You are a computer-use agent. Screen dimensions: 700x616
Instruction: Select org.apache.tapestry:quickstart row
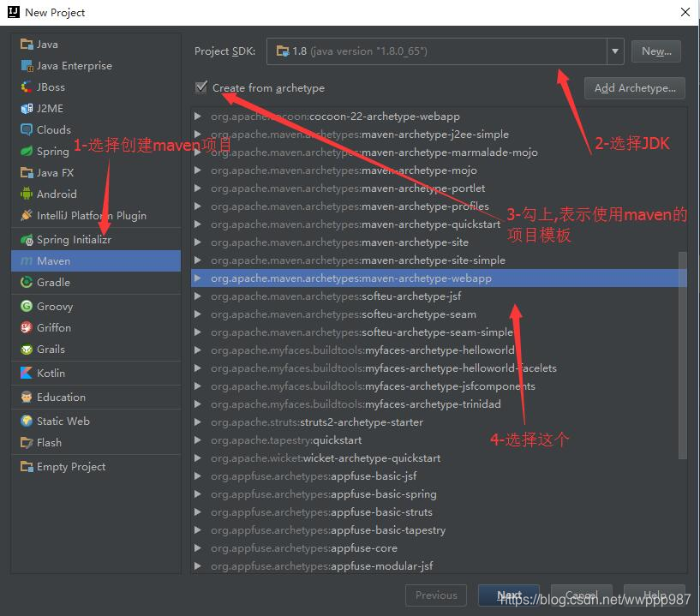439,440
